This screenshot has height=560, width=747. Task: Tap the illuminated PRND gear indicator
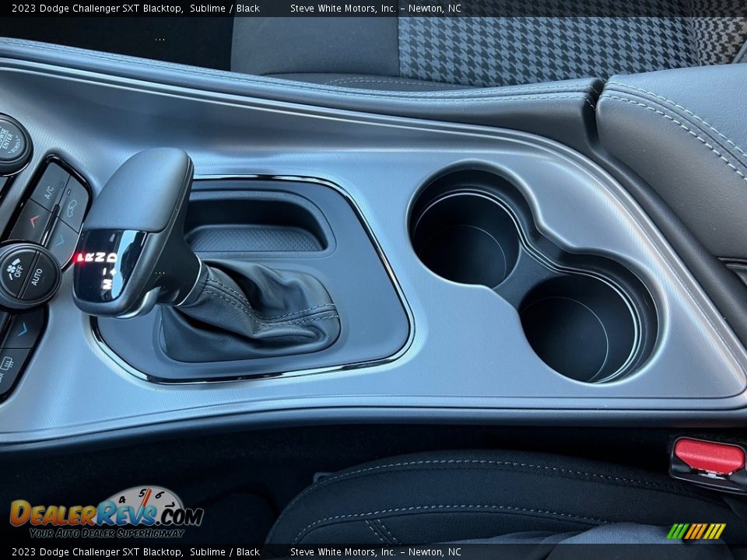96,257
